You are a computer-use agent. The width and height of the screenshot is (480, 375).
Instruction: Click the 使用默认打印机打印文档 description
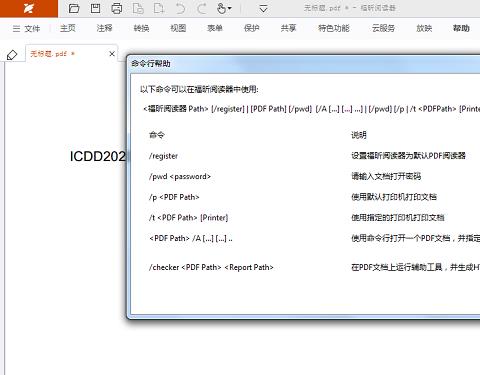pos(394,197)
